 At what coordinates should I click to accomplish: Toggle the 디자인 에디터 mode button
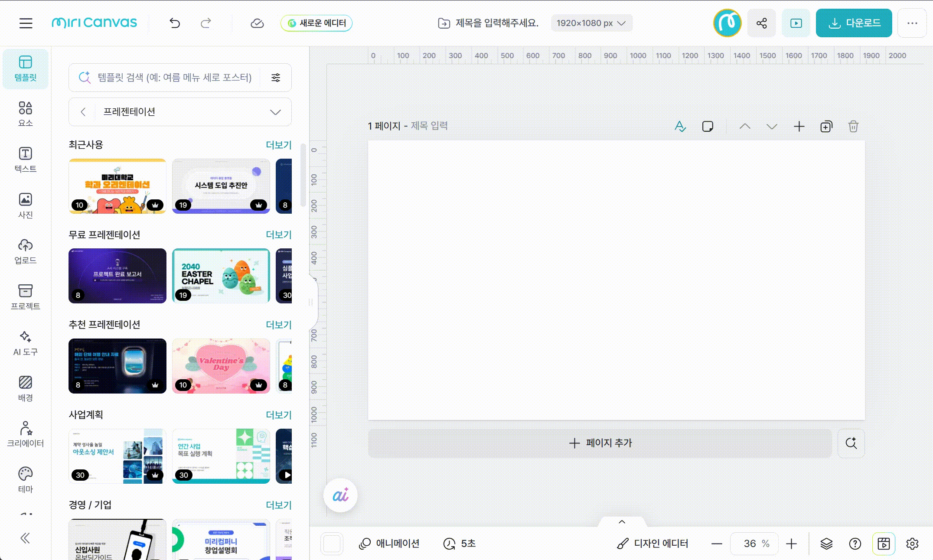652,544
